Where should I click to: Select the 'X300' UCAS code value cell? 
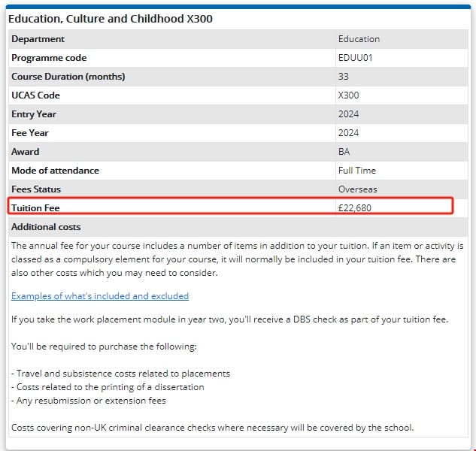(x=349, y=95)
